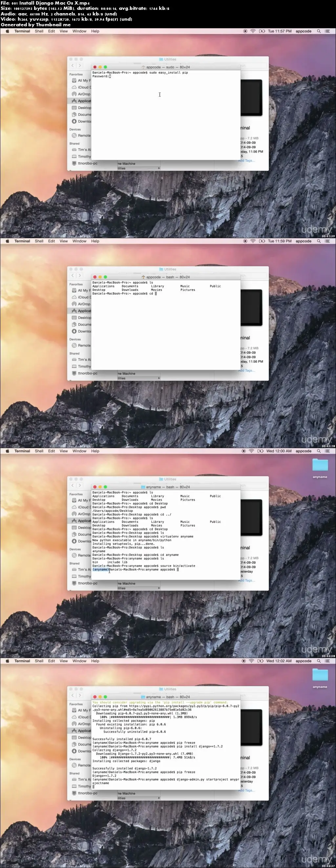Click Finder forward arrow in the 11:57 PM frame
The image size is (336, 868).
[x=79, y=65]
